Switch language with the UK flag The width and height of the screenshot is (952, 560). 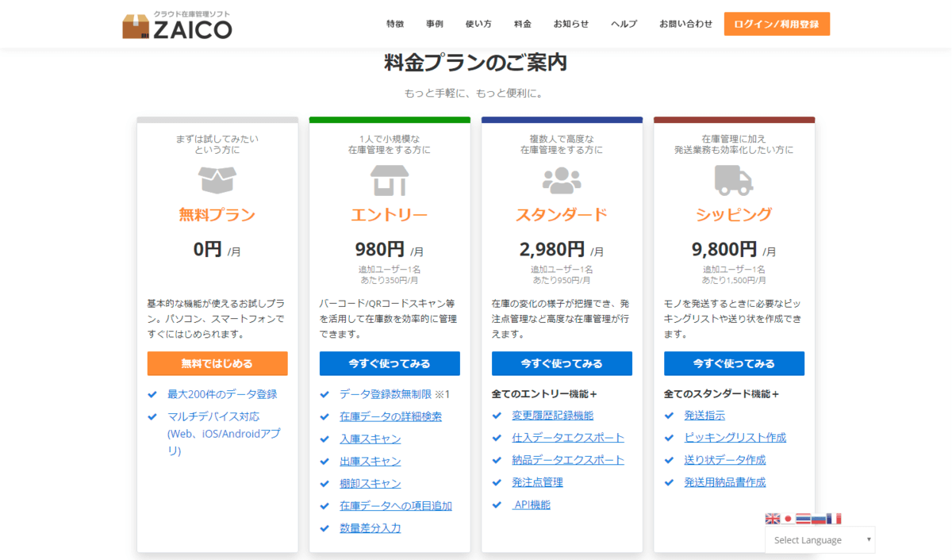pos(772,519)
